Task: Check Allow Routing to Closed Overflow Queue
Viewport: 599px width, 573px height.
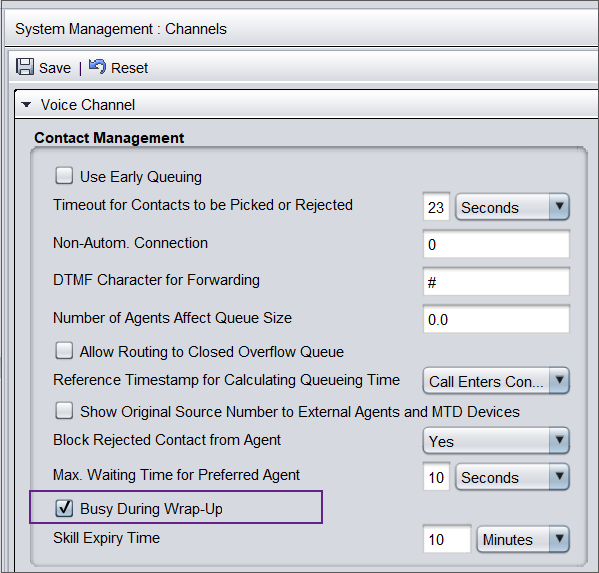Action: coord(64,351)
